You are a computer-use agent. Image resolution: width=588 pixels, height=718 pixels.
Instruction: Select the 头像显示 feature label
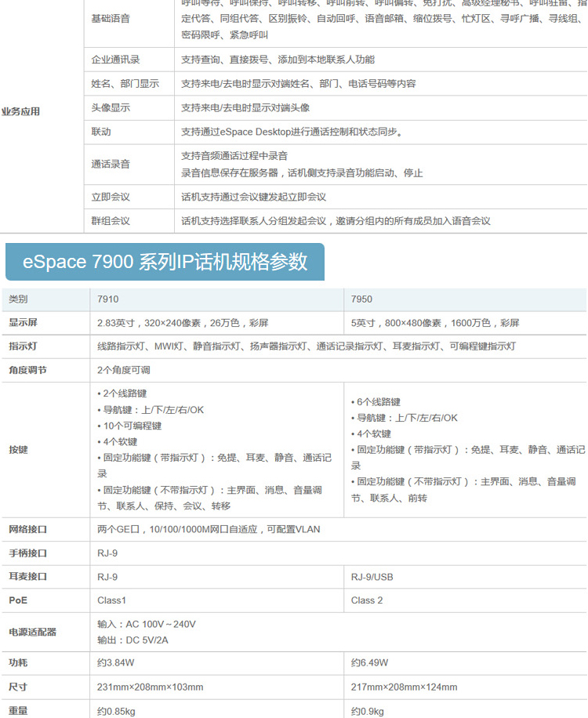coord(111,108)
